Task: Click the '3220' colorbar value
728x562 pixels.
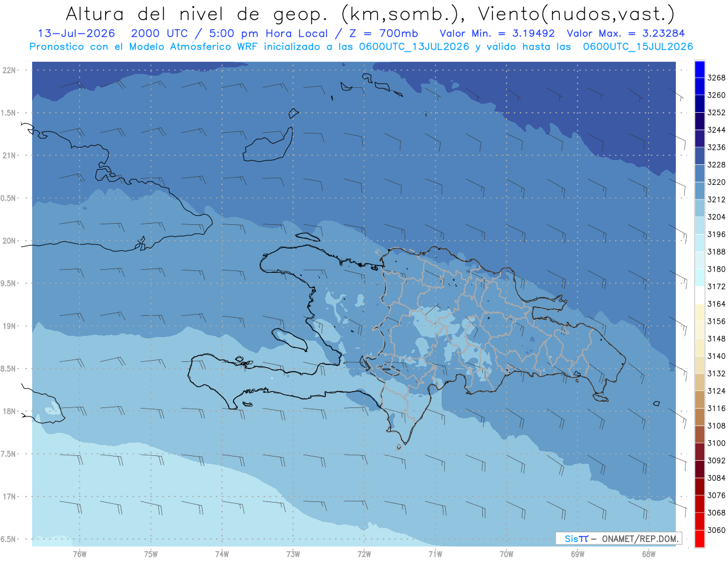Action: (716, 182)
